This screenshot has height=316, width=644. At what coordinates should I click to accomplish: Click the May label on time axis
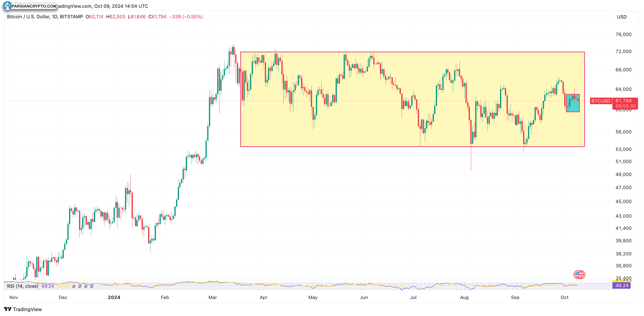click(313, 297)
